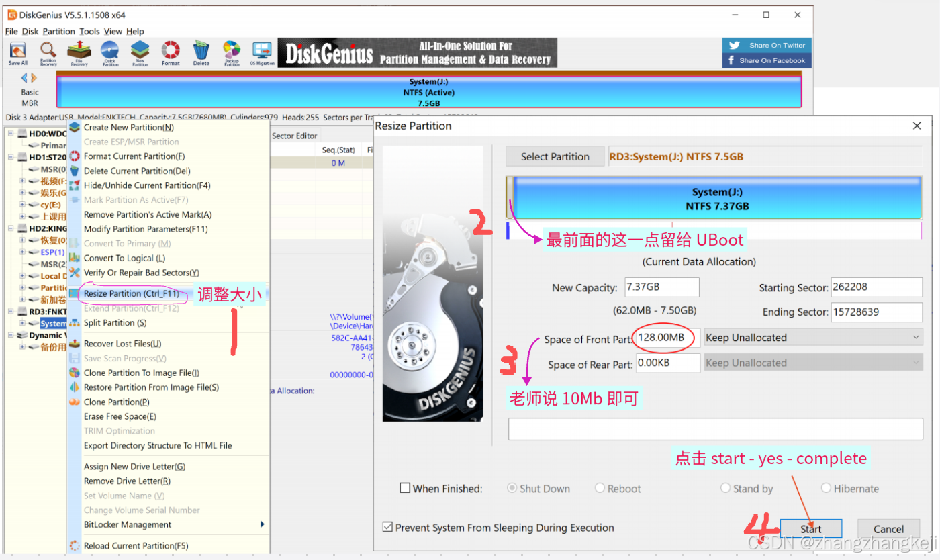Collapse the HD2:KING disk tree node
The width and height of the screenshot is (940, 560).
pos(12,228)
